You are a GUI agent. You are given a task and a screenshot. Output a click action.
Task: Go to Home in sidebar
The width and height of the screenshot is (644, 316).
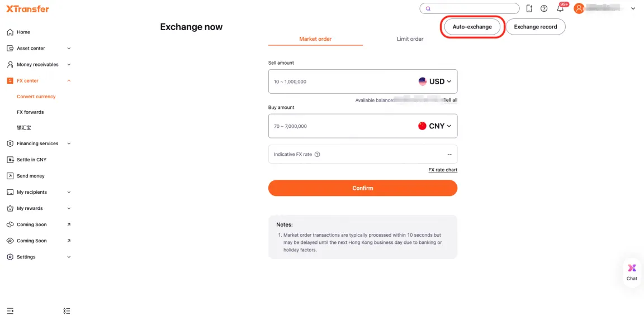pos(23,32)
